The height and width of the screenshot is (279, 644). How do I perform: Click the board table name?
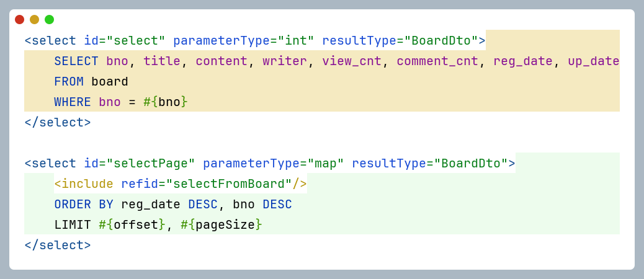click(110, 82)
